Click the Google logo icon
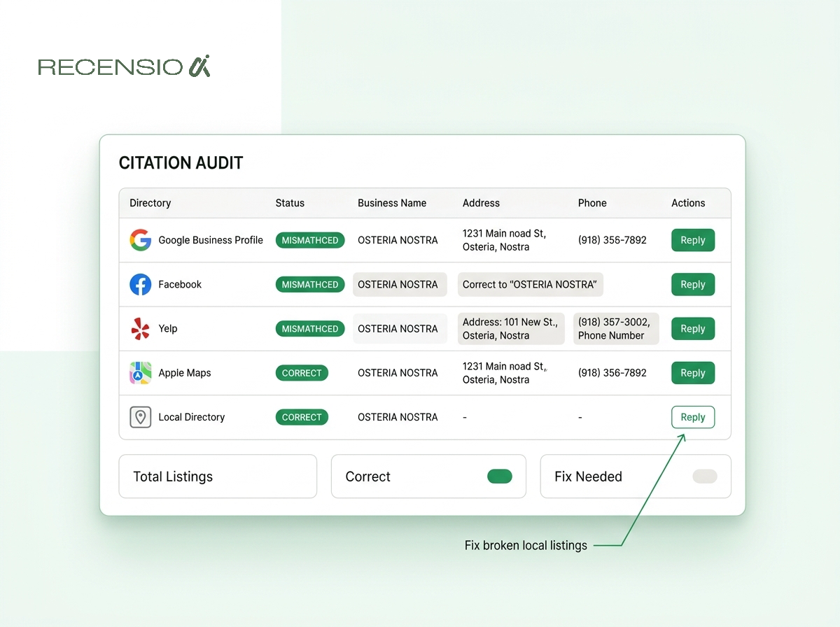Viewport: 840px width, 627px height. click(x=141, y=240)
